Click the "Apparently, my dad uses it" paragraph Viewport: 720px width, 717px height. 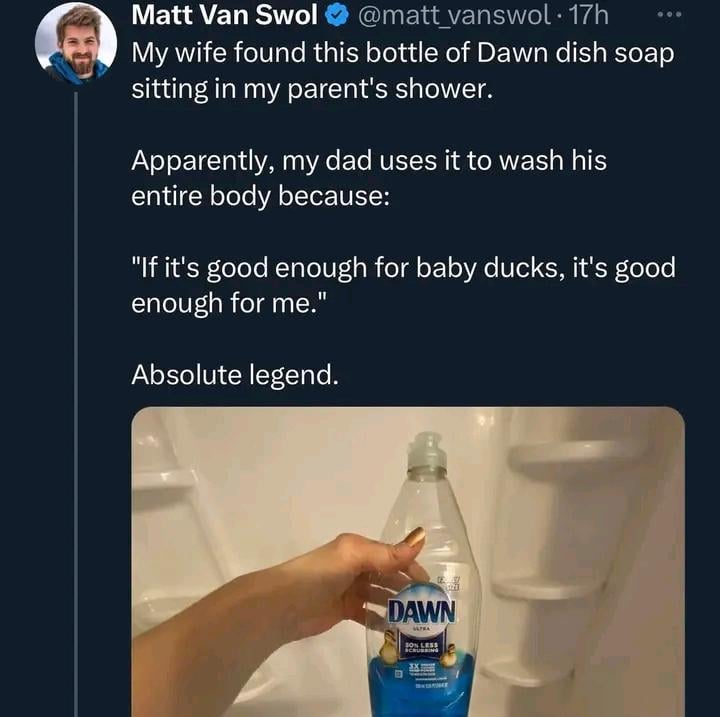369,177
